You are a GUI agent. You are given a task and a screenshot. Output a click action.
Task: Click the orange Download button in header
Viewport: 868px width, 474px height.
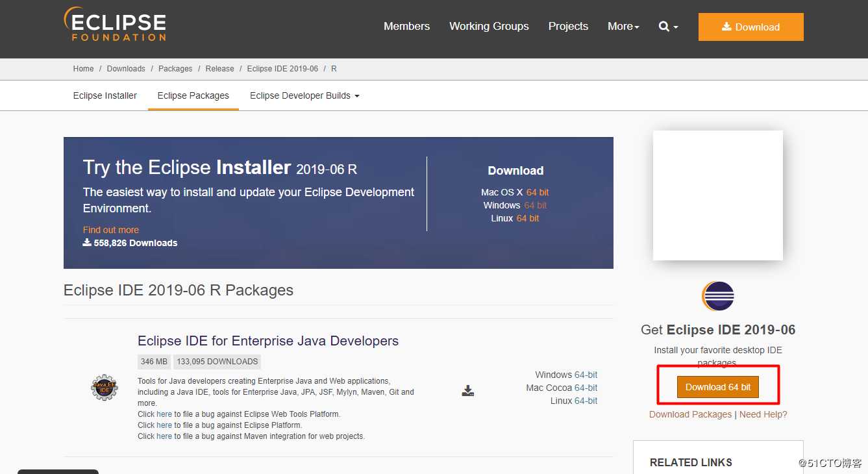pos(751,27)
